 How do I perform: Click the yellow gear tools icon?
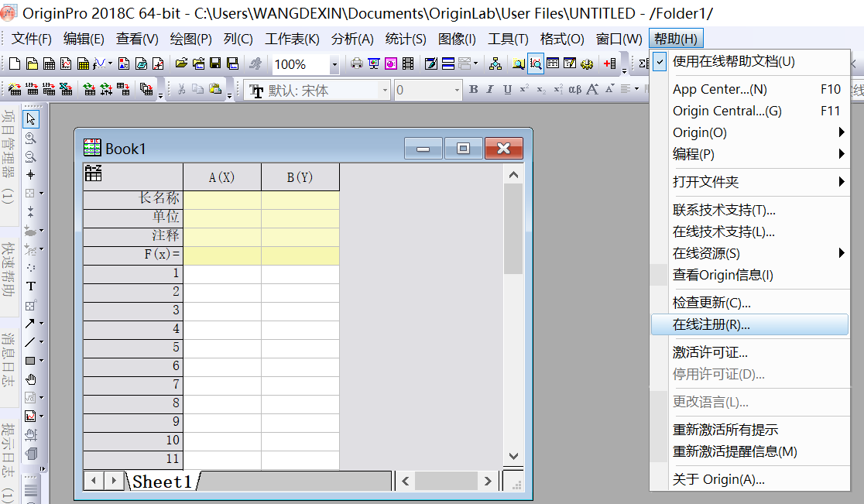pos(587,64)
